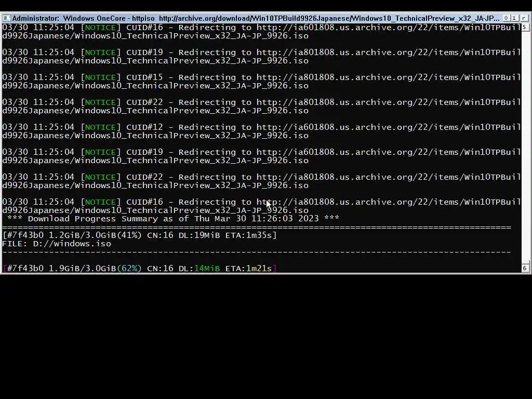Image resolution: width=532 pixels, height=399 pixels.
Task: Click the 1.2GiB/3.0GiB(41%) summary line
Action: coord(139,235)
